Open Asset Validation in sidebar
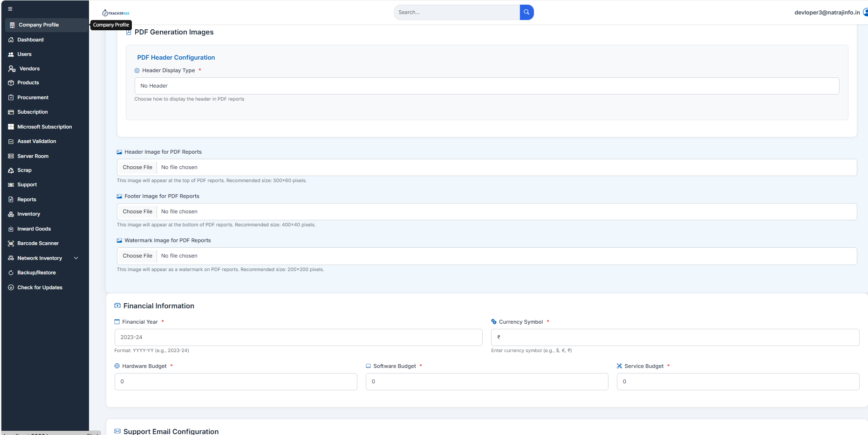This screenshot has height=435, width=868. (x=36, y=142)
